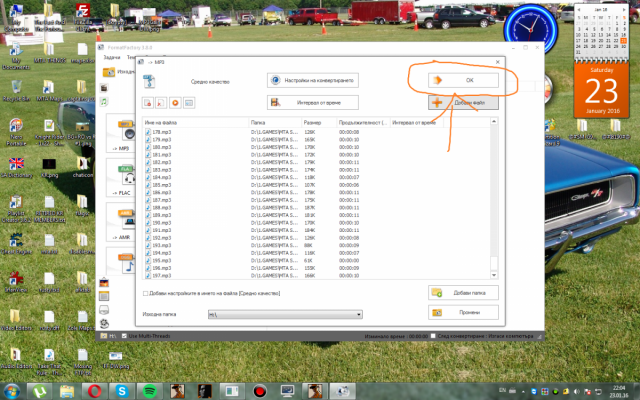Open 'Настройки на конвертирането' output settings
The image size is (640, 400).
[x=313, y=79]
